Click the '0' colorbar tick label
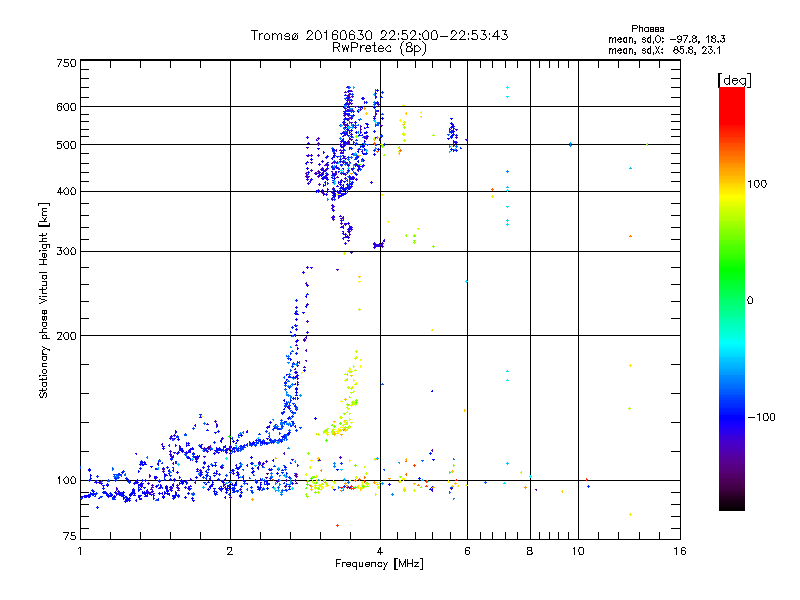800x600 pixels. pos(750,301)
